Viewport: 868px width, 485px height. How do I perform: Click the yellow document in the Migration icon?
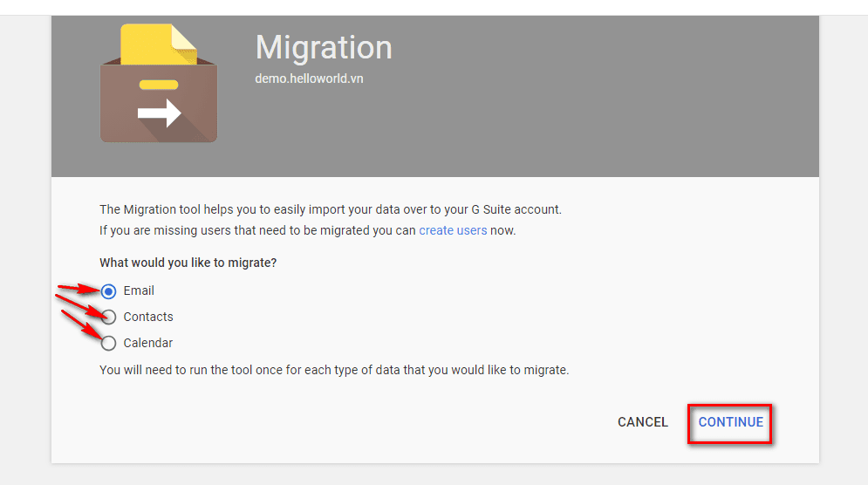(157, 44)
